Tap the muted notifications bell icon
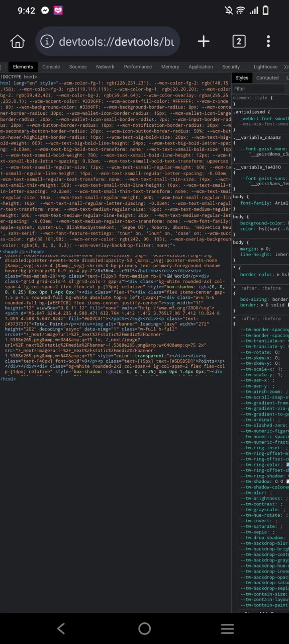 click(x=229, y=11)
